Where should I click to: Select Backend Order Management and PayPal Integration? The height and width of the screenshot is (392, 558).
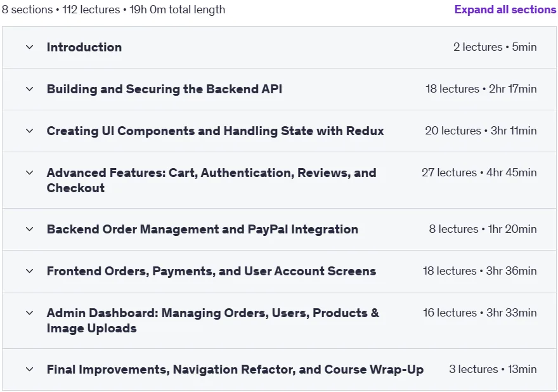(x=202, y=229)
